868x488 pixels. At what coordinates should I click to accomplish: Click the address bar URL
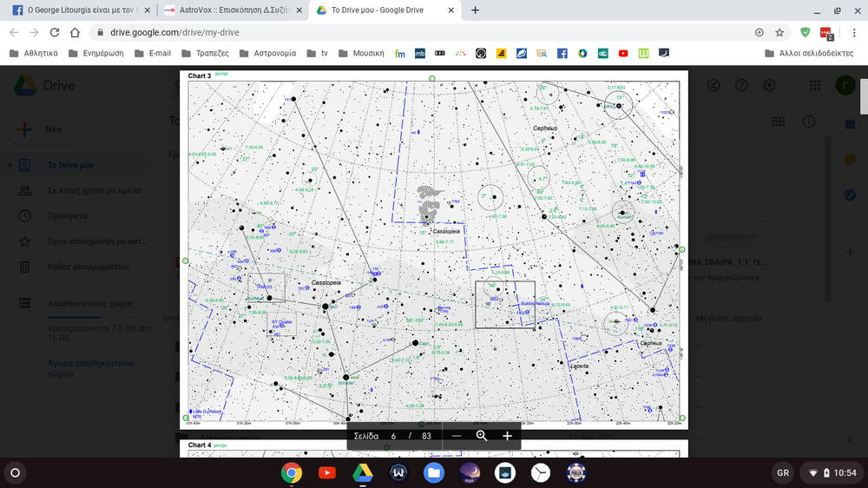click(174, 32)
